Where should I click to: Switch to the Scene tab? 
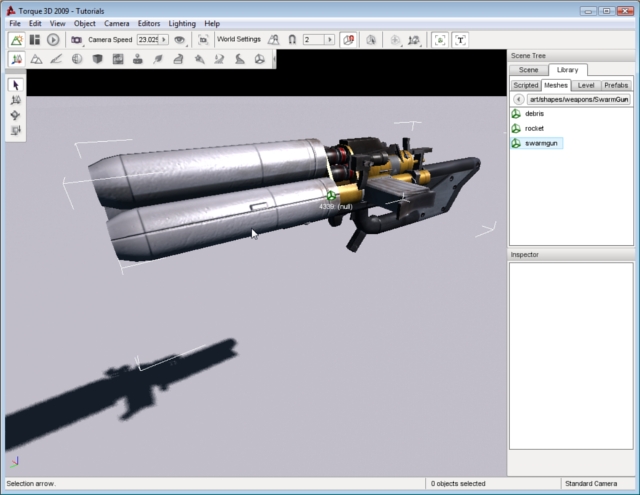click(528, 70)
